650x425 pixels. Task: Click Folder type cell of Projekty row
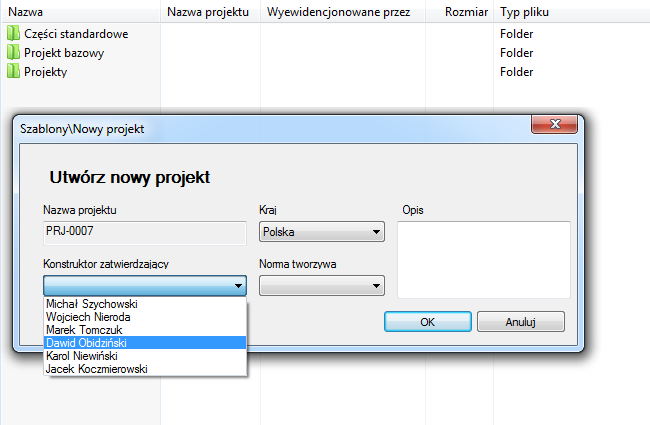pos(517,72)
